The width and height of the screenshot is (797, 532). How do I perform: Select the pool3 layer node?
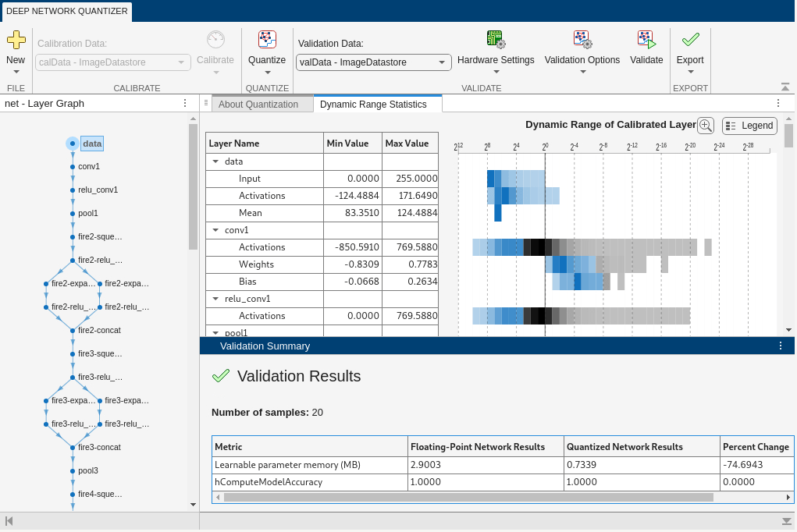pos(73,470)
